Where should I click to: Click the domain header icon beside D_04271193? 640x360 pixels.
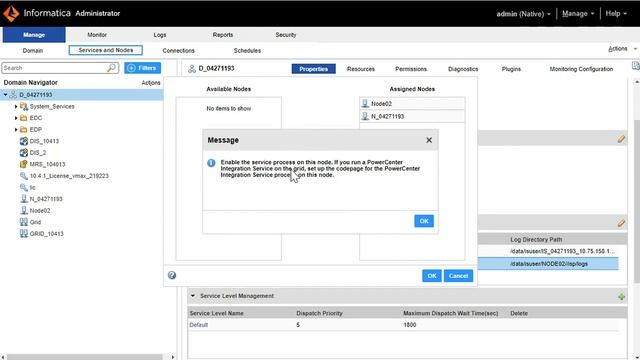192,69
